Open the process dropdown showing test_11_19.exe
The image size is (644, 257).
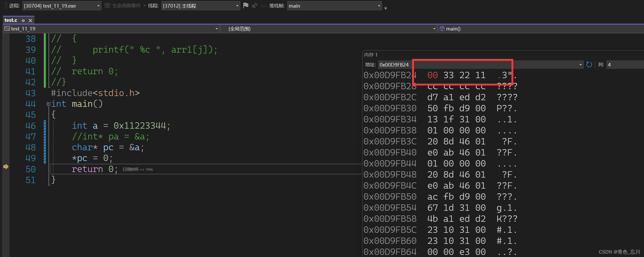62,6
